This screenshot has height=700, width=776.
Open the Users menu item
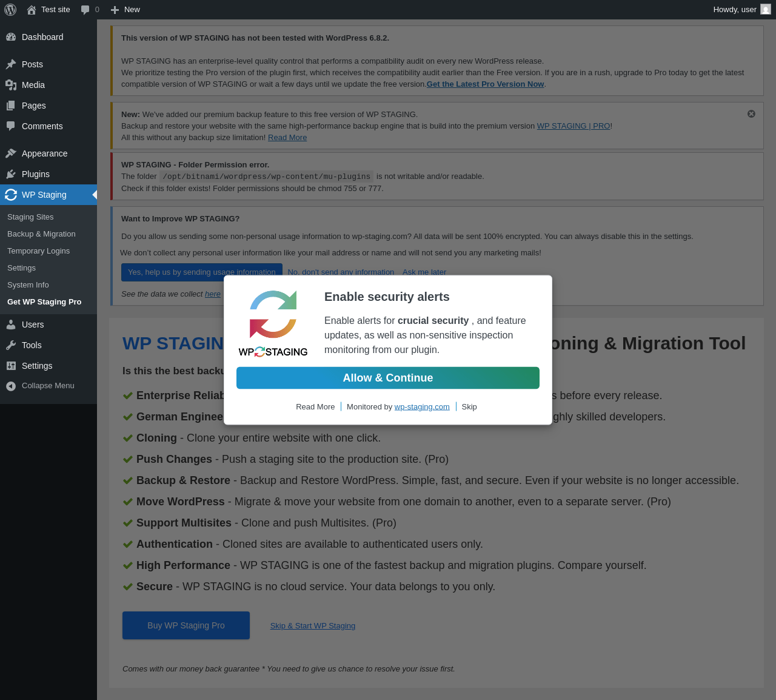[x=48, y=325]
